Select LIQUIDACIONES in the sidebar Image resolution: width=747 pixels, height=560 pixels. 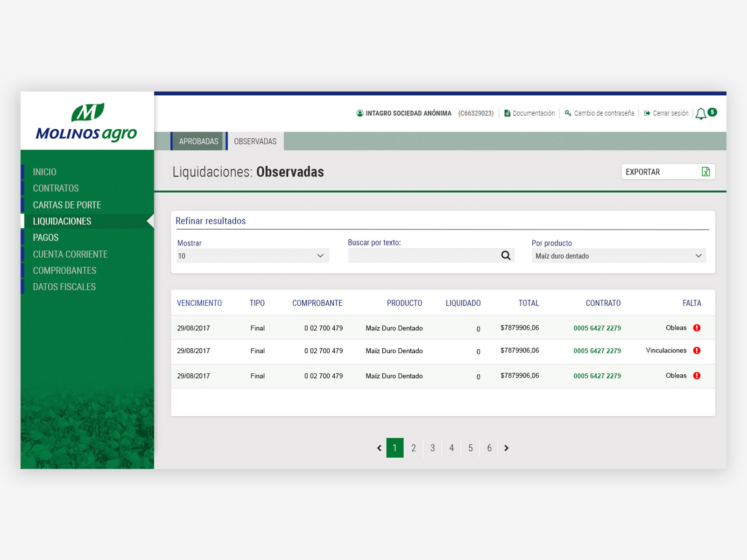pos(62,221)
